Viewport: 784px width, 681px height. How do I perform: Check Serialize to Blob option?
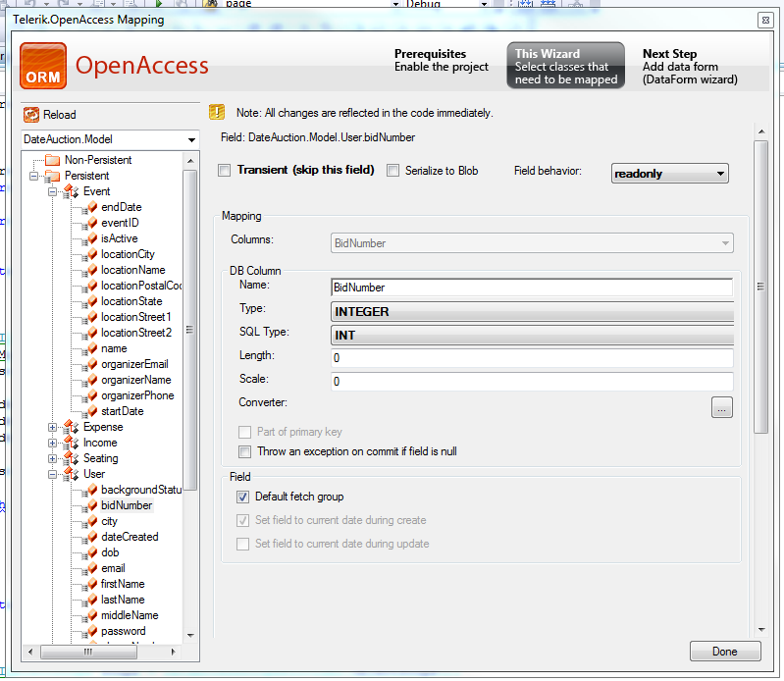(393, 171)
